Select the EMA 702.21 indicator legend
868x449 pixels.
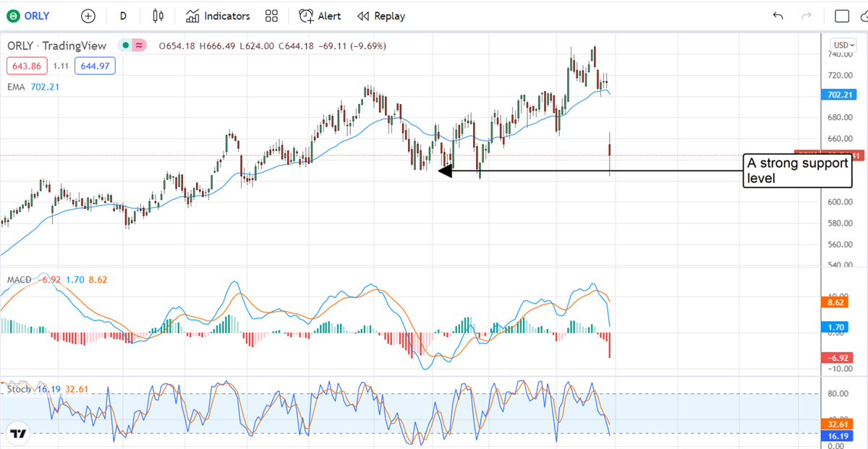(33, 87)
